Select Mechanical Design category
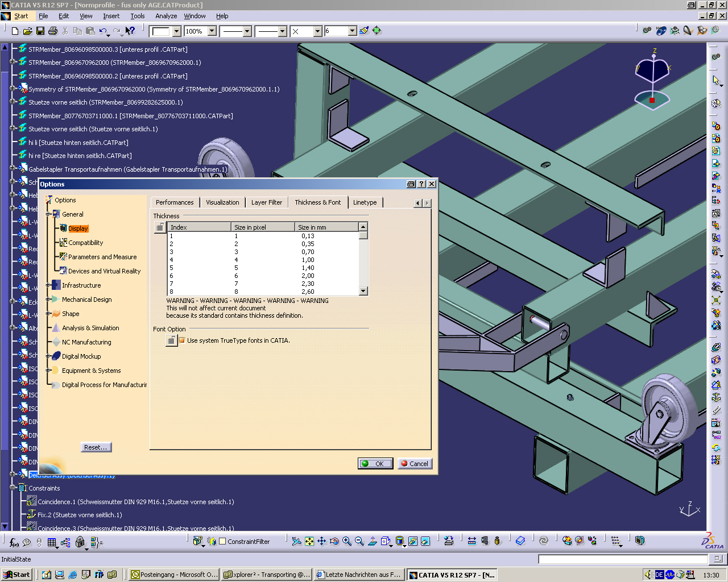 click(86, 300)
